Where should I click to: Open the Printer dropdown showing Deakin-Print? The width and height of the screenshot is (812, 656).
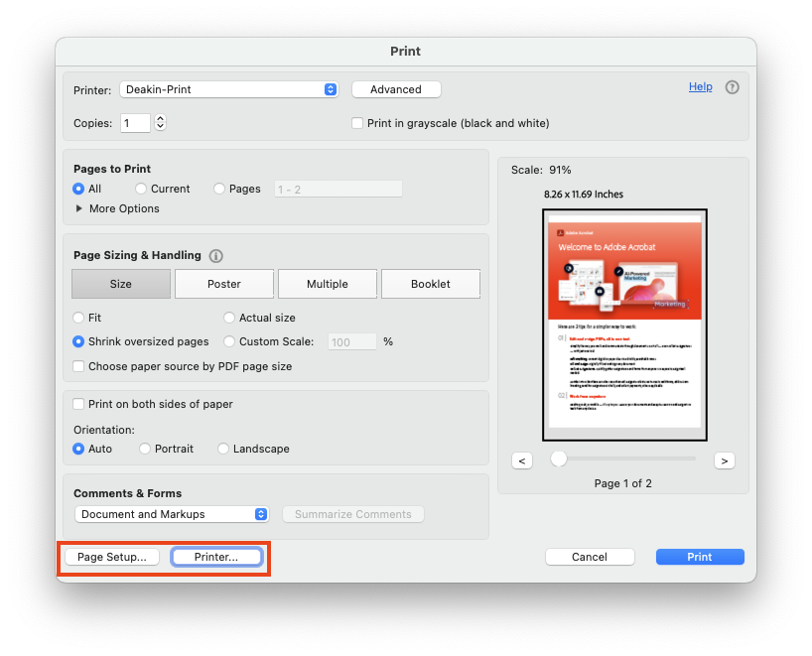229,89
